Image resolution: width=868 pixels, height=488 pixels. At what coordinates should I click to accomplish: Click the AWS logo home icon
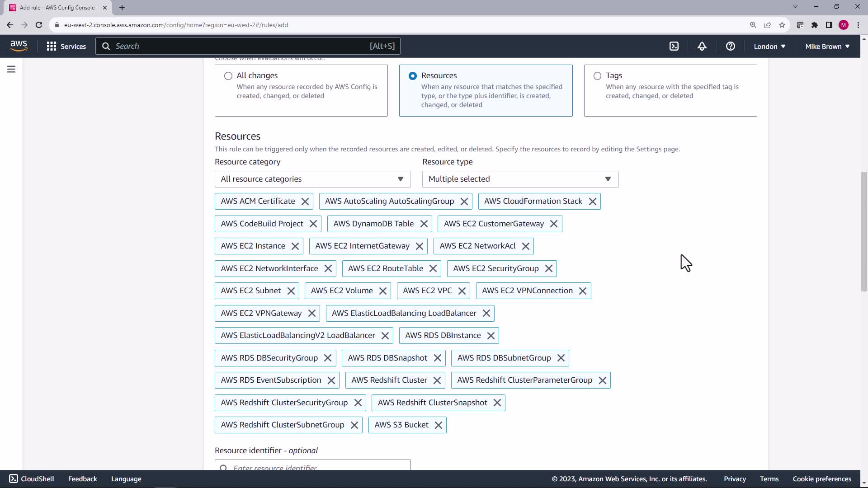pyautogui.click(x=19, y=46)
